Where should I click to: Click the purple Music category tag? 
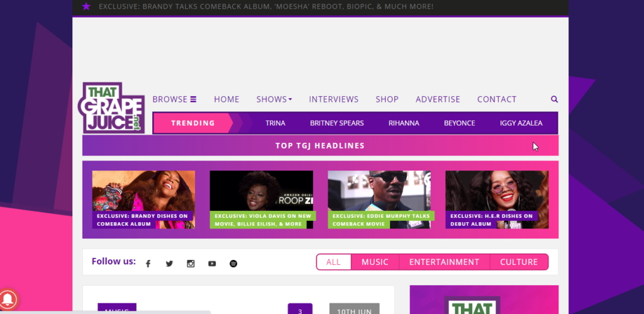116,309
